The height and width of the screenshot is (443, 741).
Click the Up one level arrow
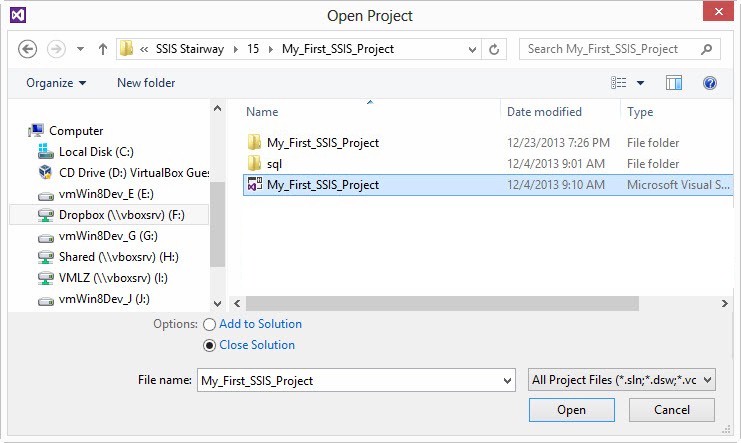coord(102,48)
